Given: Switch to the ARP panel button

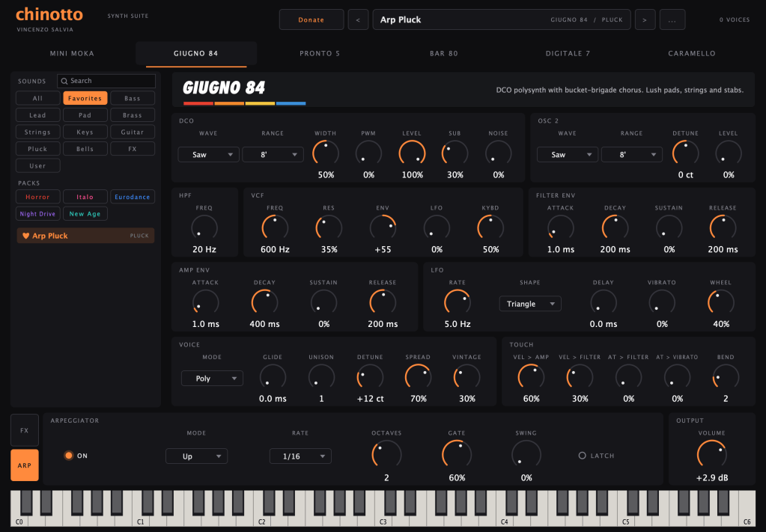Looking at the screenshot, I should [25, 465].
